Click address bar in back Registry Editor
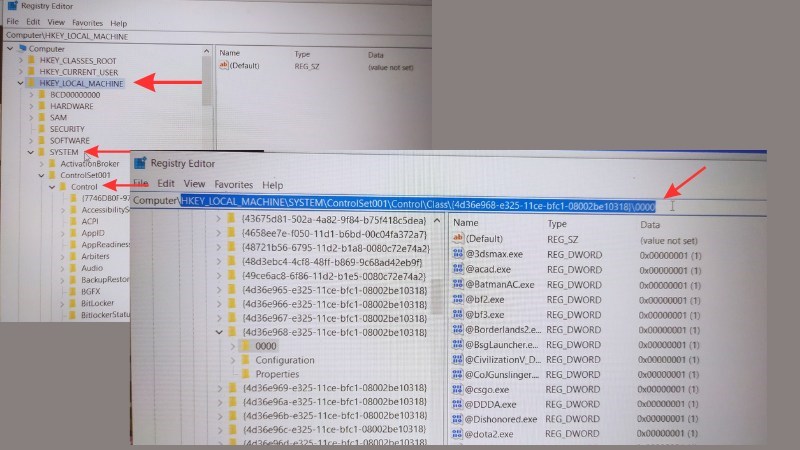 coord(218,36)
